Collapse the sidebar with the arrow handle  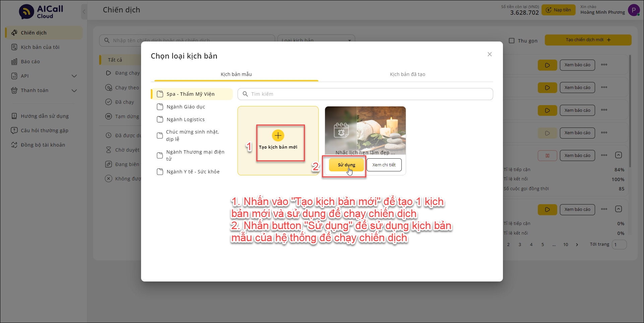coord(84,12)
